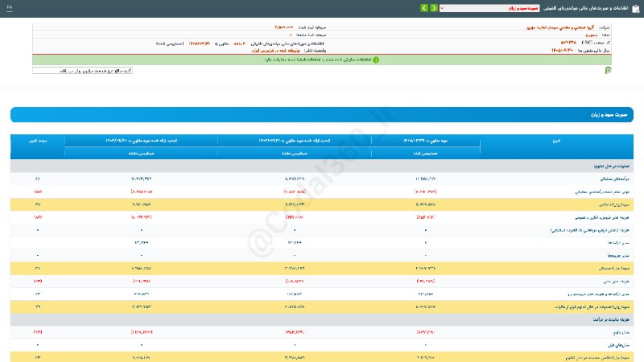Screen dimensions: 644x362
Task: Select the 'عملیات در حال تداوم' section row
Action: [322, 167]
